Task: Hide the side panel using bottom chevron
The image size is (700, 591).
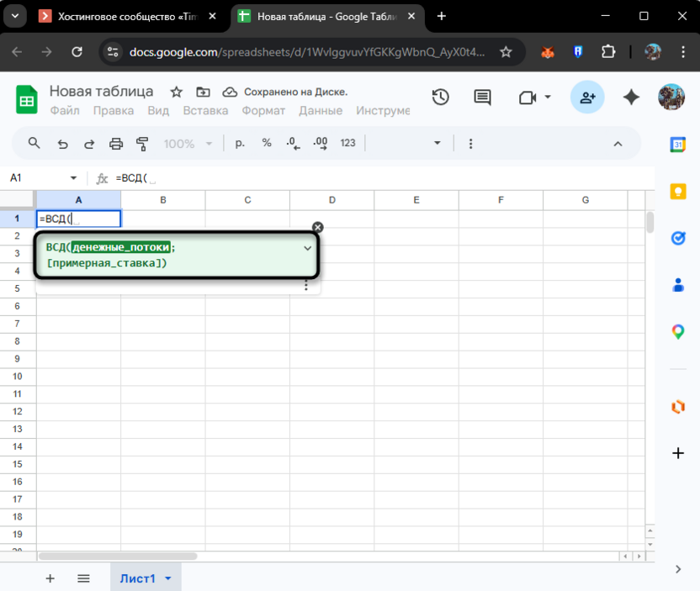Action: point(678,569)
